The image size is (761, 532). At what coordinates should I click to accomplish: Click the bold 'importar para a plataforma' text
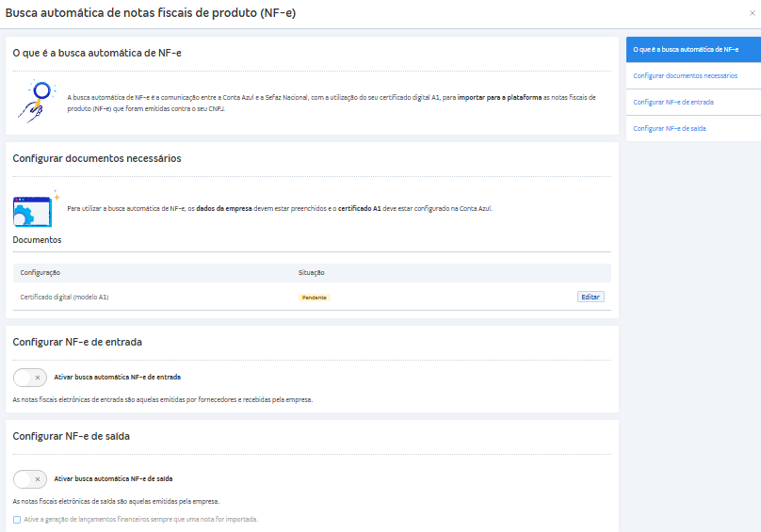click(x=499, y=98)
